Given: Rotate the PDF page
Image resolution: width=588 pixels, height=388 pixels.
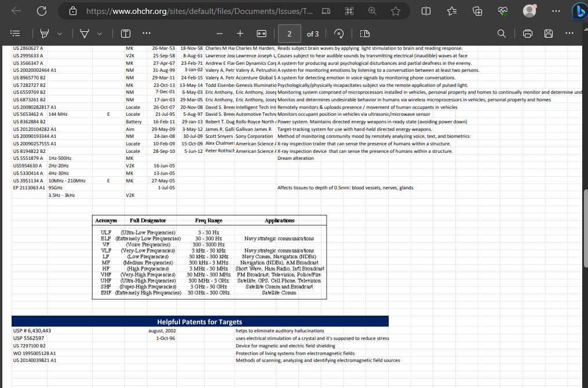Looking at the screenshot, I should tap(339, 34).
